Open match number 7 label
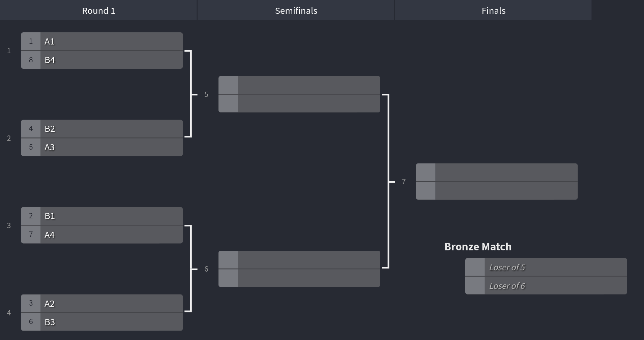 click(x=404, y=182)
